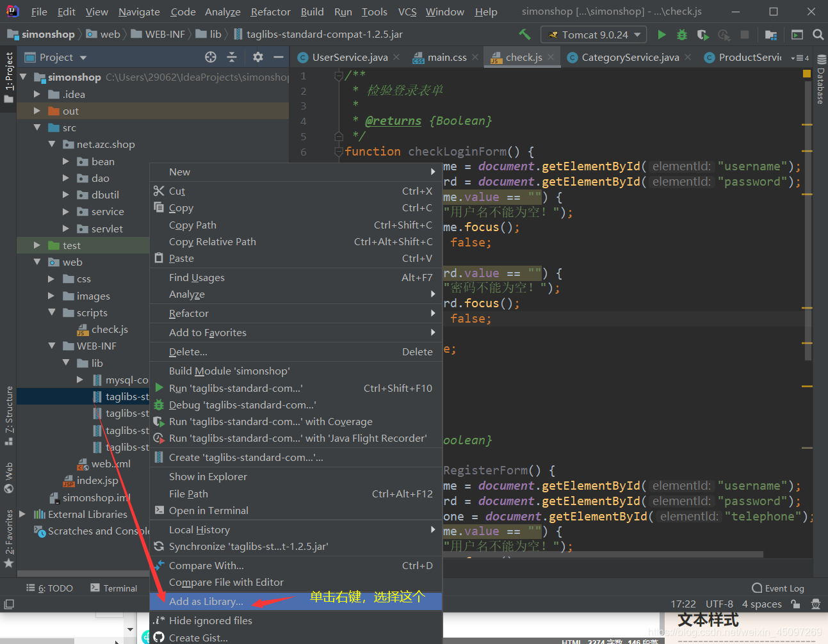The height and width of the screenshot is (644, 828).
Task: Collapse the scripts folder
Action: pyautogui.click(x=51, y=312)
